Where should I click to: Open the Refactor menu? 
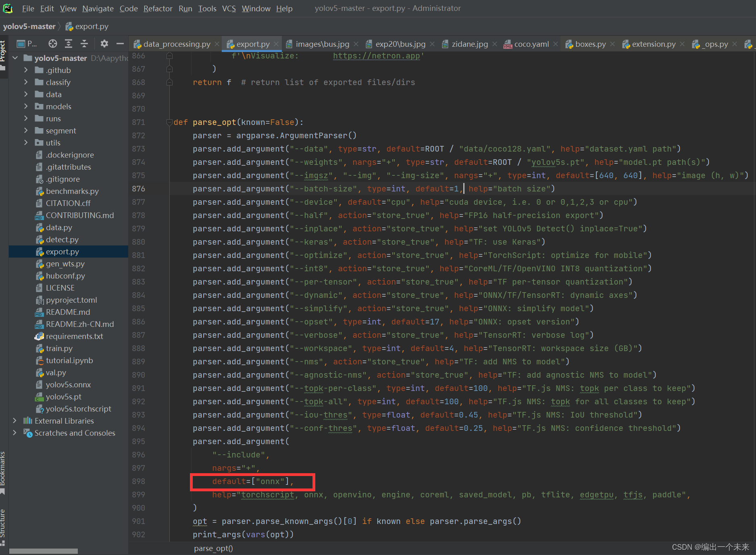click(x=158, y=8)
